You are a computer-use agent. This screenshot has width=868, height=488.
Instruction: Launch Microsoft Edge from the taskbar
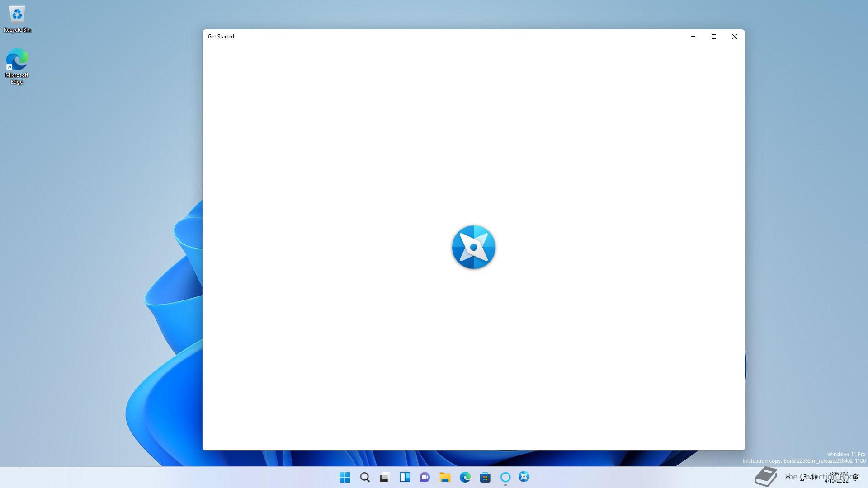click(465, 477)
